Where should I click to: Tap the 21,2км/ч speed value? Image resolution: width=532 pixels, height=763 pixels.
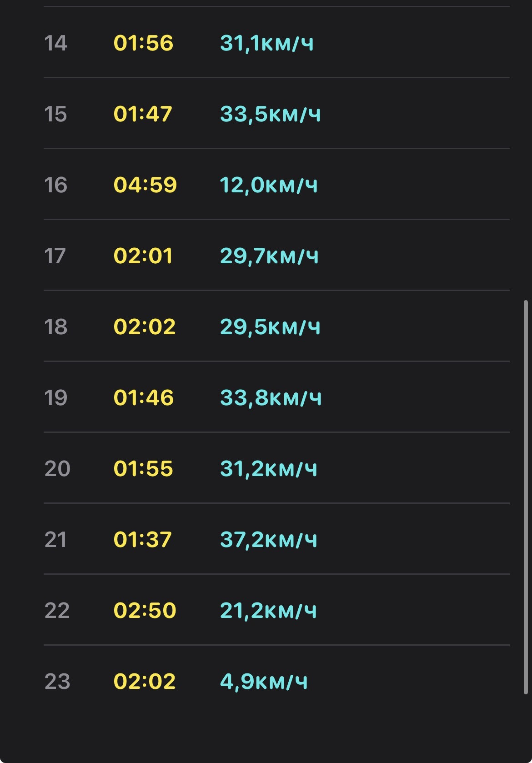pos(268,611)
